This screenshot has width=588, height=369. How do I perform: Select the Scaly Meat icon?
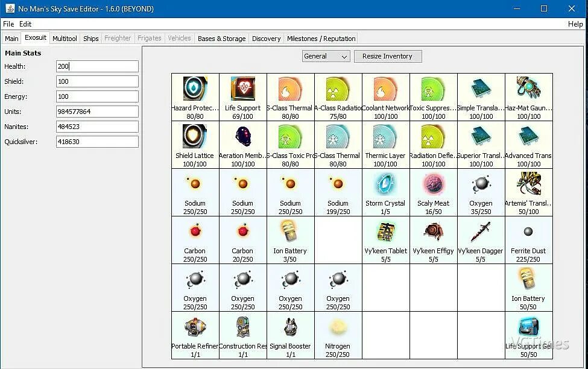433,184
